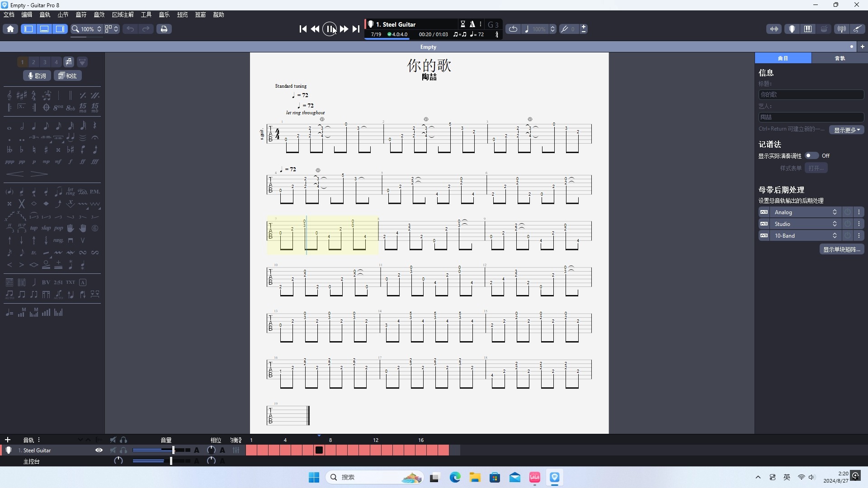The width and height of the screenshot is (868, 488).
Task: Open the Analog mastering preset dropdown
Action: click(x=806, y=212)
